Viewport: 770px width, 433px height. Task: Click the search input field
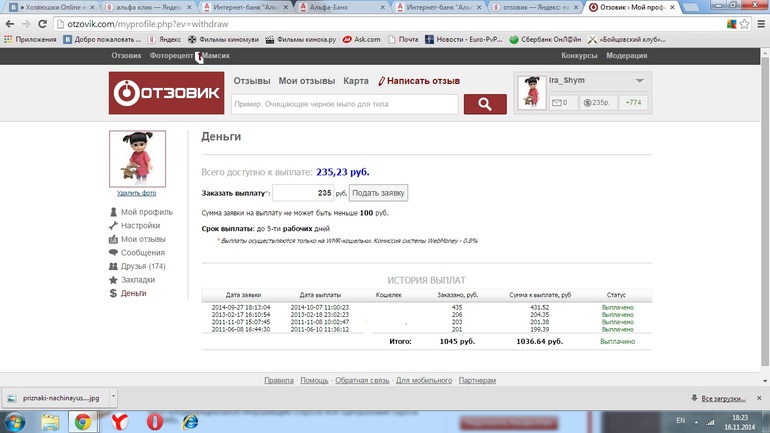(x=345, y=104)
